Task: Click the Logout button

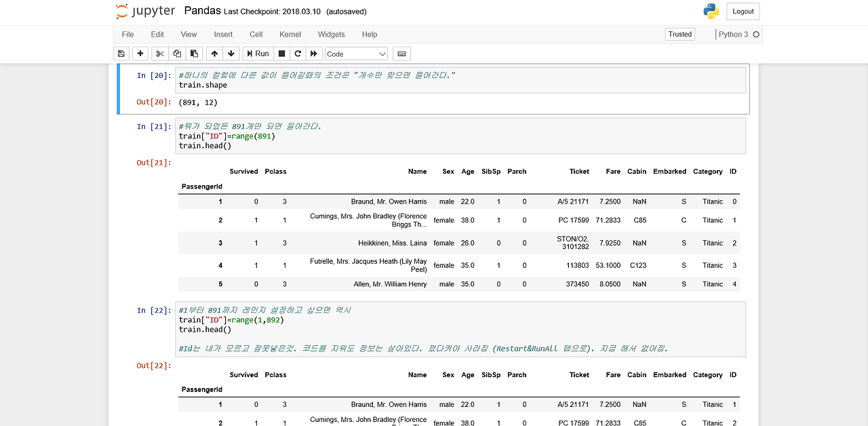Action: 743,12
